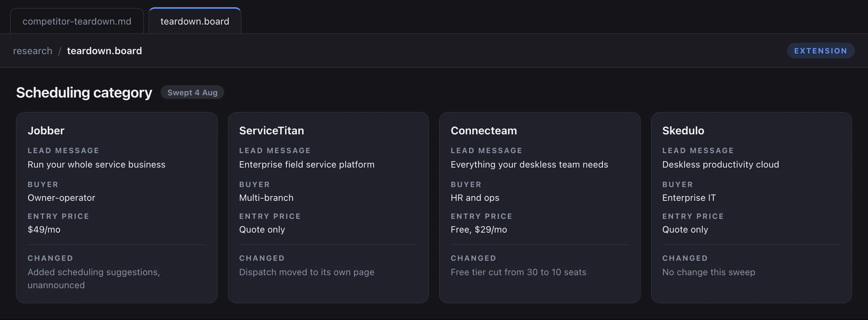The image size is (868, 320).
Task: Select 'Everything your deskless team needs' text
Action: pyautogui.click(x=529, y=165)
